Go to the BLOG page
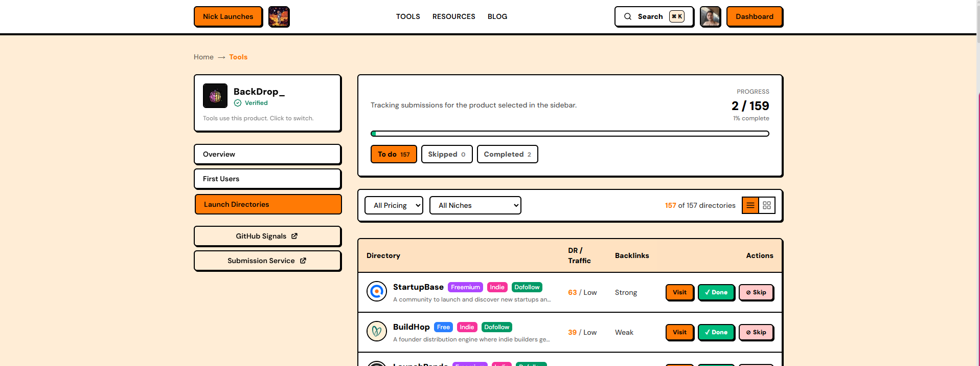Image resolution: width=980 pixels, height=366 pixels. click(497, 16)
